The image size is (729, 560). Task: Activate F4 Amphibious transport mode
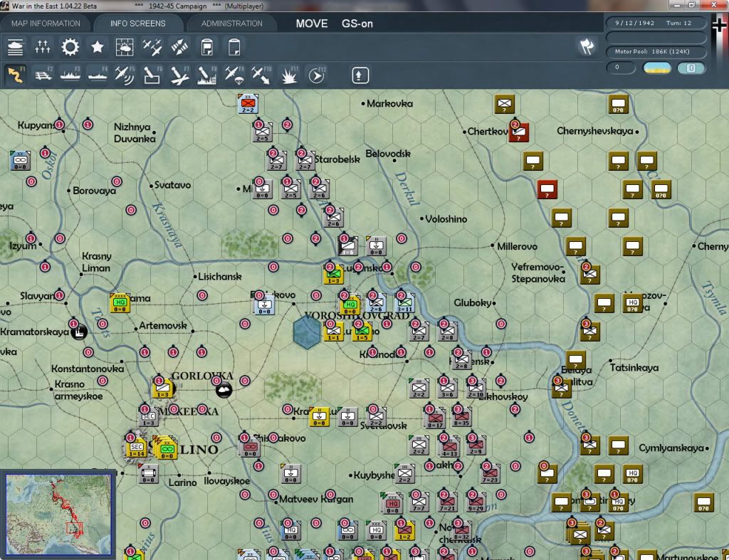(98, 75)
